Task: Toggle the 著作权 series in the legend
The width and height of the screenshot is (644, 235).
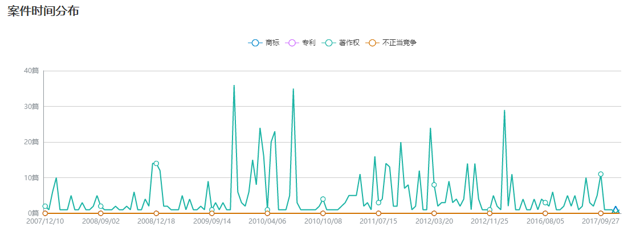Action: click(340, 42)
